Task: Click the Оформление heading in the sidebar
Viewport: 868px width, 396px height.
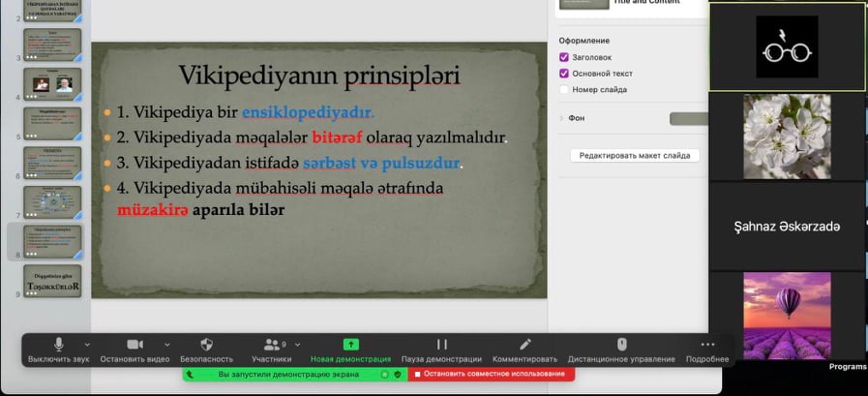Action: pyautogui.click(x=584, y=41)
